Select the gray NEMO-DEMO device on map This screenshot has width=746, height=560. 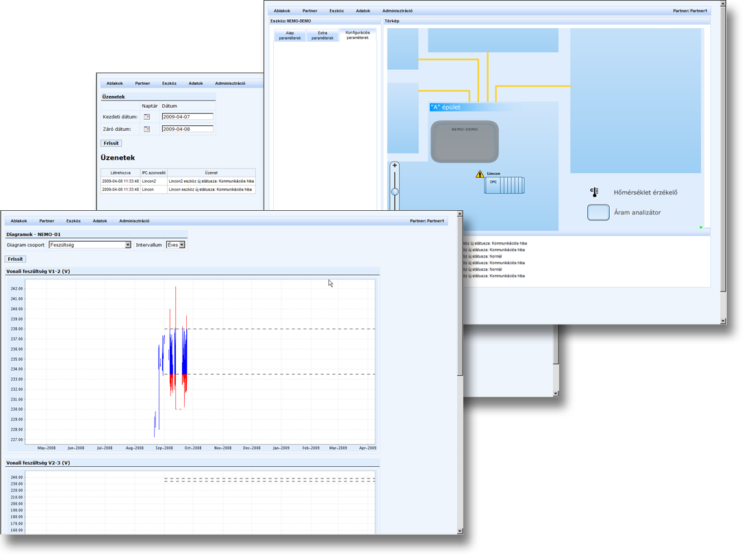click(x=463, y=142)
